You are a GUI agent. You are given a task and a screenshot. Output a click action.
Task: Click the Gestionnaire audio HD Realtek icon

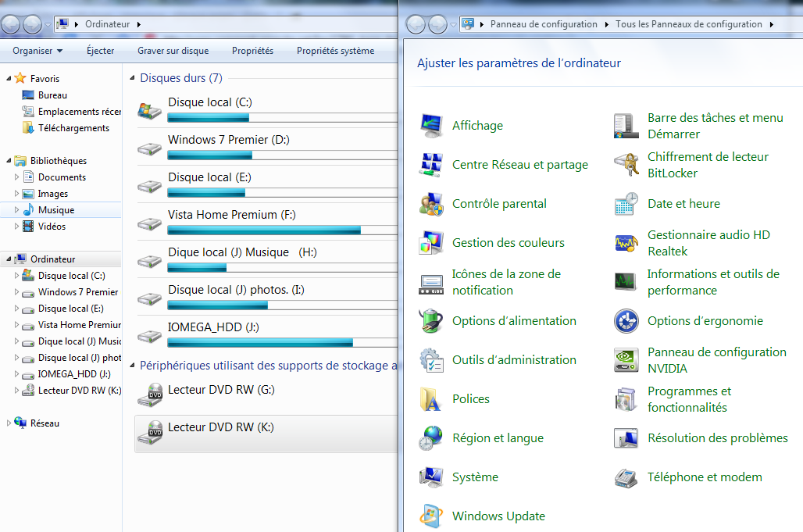(x=626, y=243)
